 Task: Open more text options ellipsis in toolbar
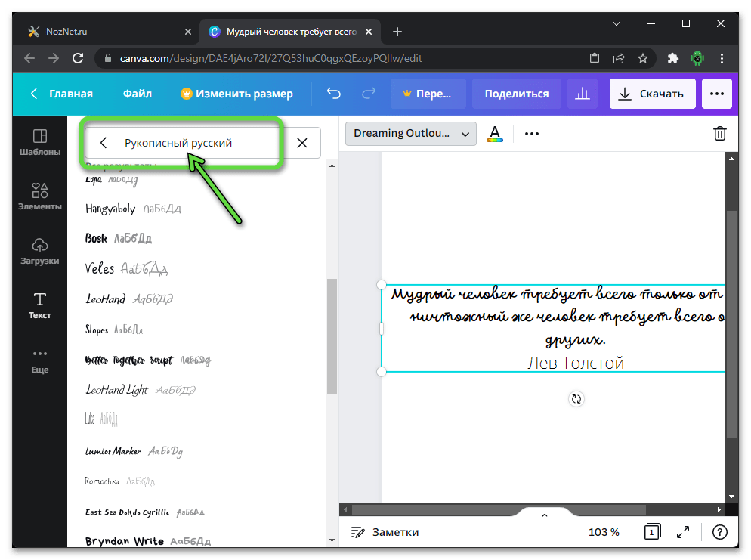tap(532, 134)
